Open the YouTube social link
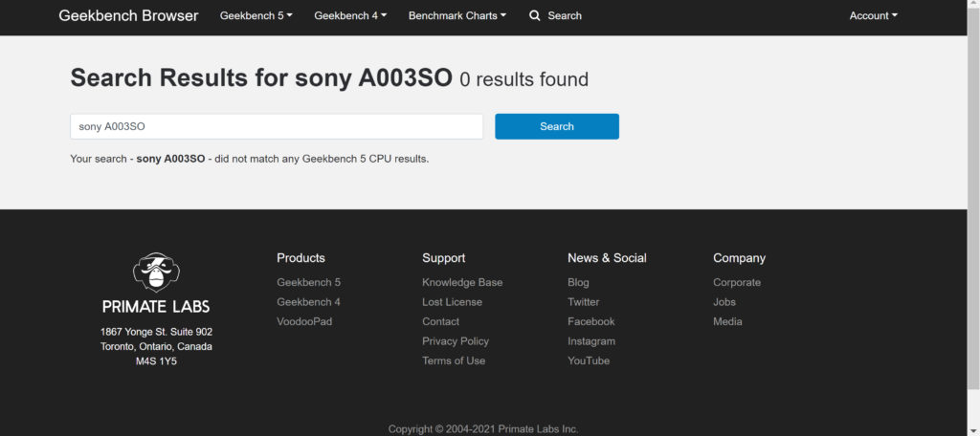 click(x=589, y=360)
